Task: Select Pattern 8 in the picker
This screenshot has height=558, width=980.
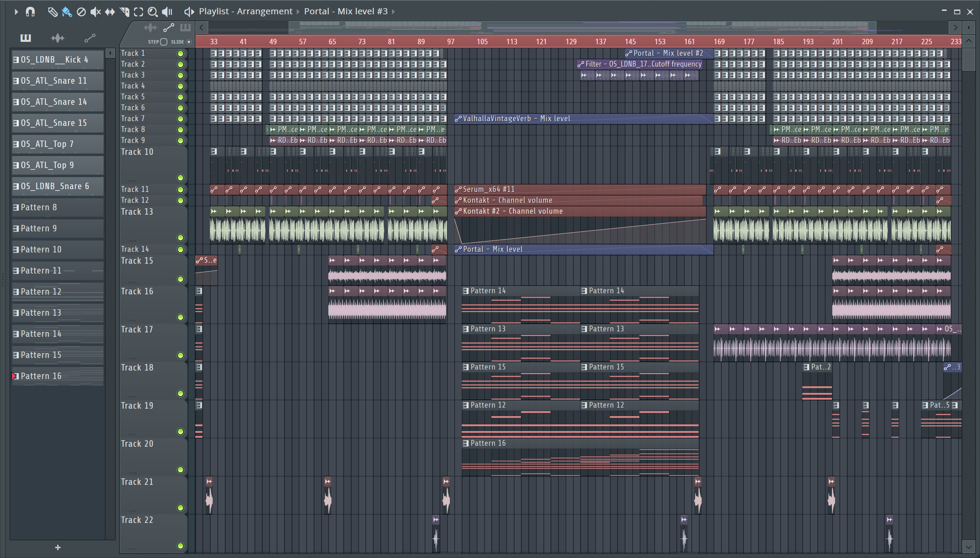Action: click(x=58, y=207)
